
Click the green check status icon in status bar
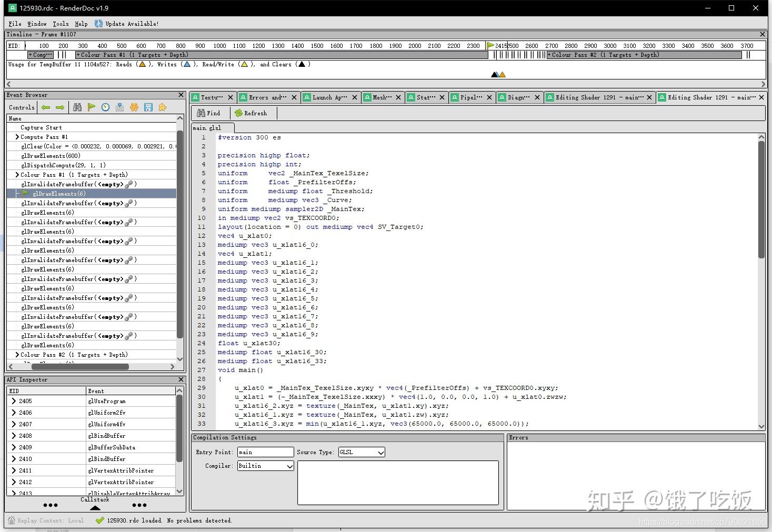99,520
